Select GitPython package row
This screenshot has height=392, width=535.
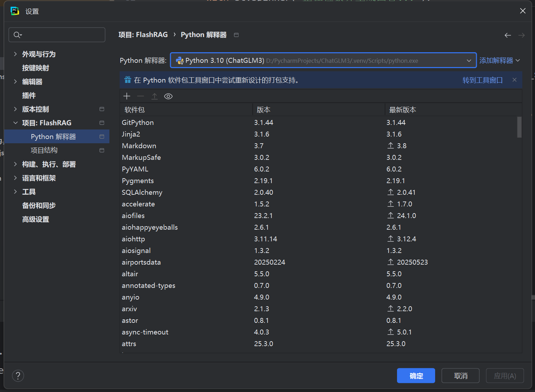coord(319,122)
